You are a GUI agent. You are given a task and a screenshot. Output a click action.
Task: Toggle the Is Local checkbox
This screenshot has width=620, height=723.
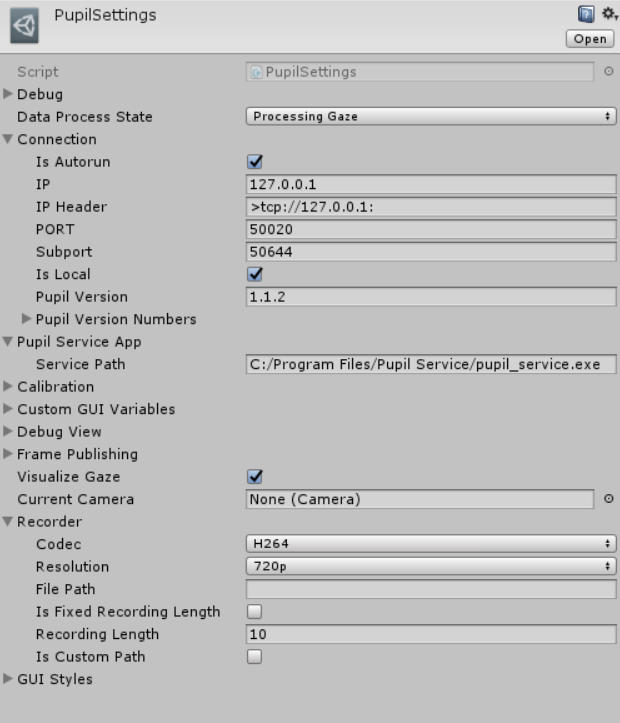pos(255,274)
